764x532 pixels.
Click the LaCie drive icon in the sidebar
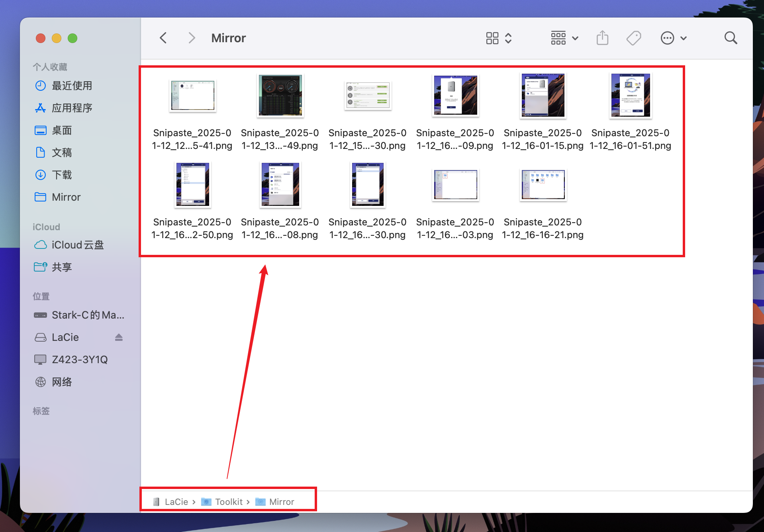[x=40, y=337]
